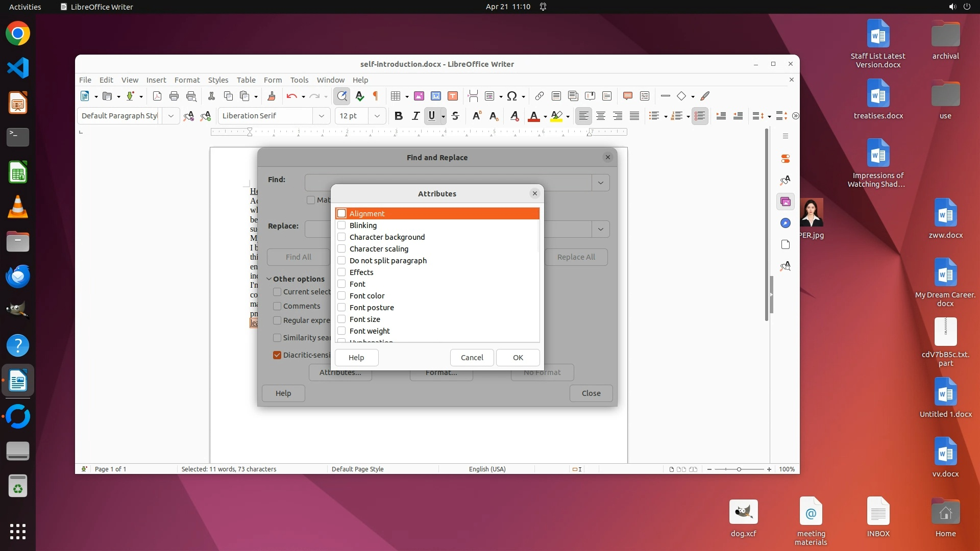Open the Tools menu
The width and height of the screenshot is (980, 551).
coord(299,80)
